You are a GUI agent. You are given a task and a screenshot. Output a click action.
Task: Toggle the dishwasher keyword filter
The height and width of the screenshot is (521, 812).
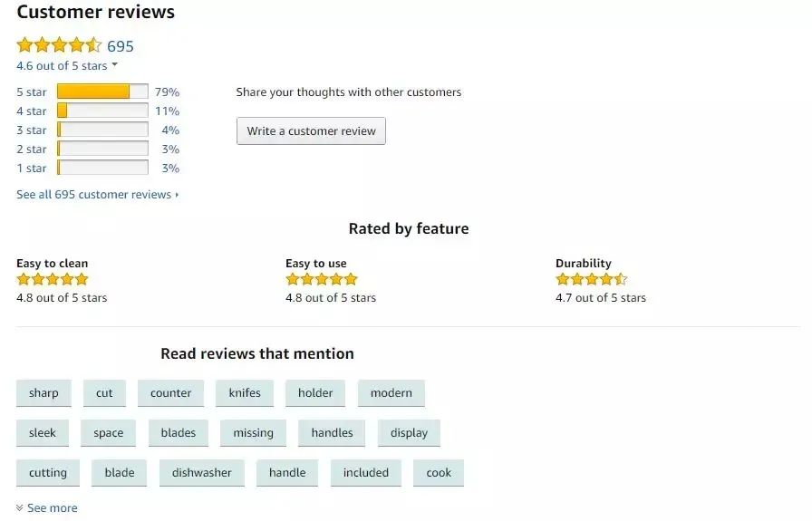coord(201,473)
